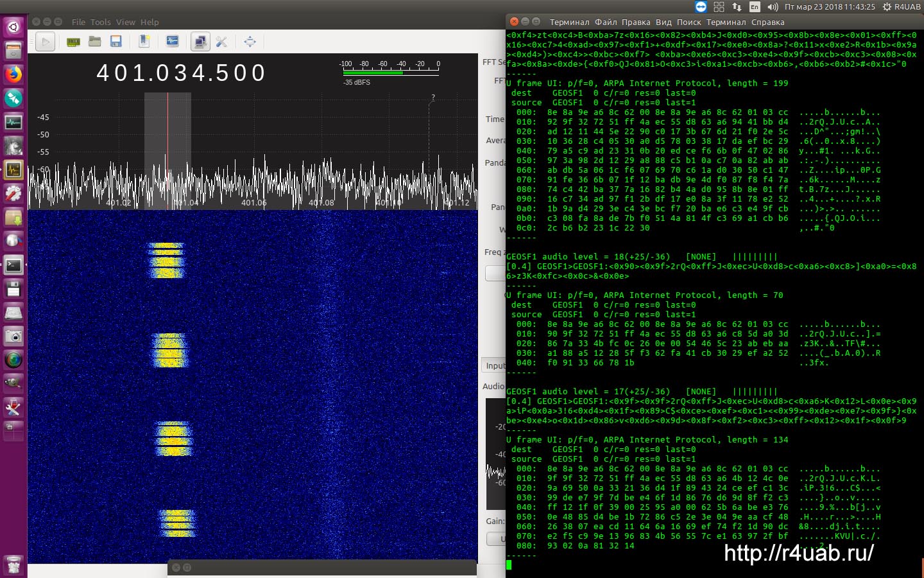Open the satellite tracking app in dock
This screenshot has width=924, height=578.
[13, 98]
